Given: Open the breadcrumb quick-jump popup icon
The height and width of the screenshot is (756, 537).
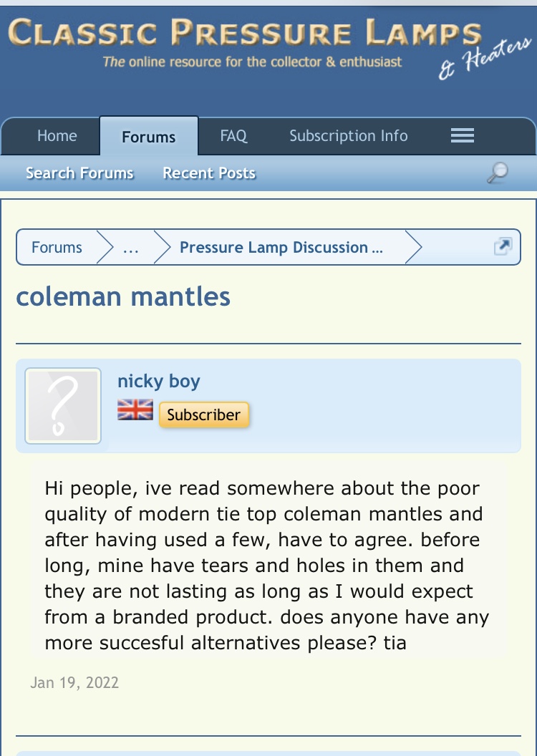Looking at the screenshot, I should click(x=503, y=247).
